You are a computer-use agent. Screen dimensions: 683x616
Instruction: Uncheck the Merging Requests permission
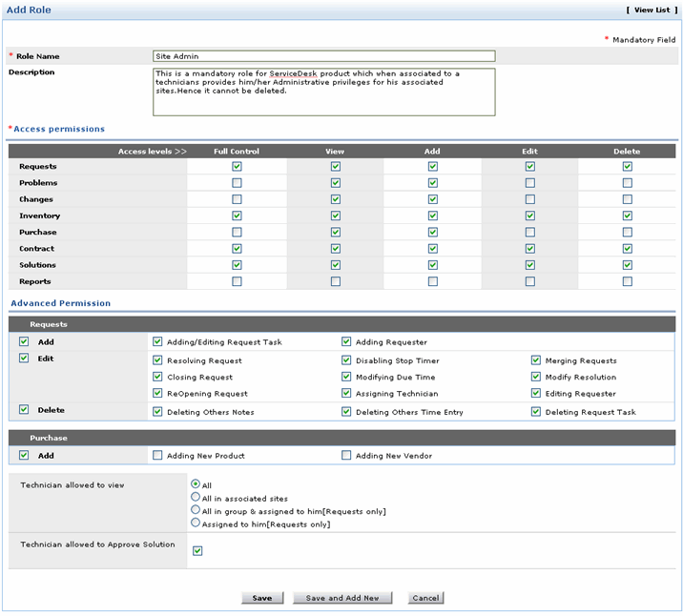click(x=536, y=361)
